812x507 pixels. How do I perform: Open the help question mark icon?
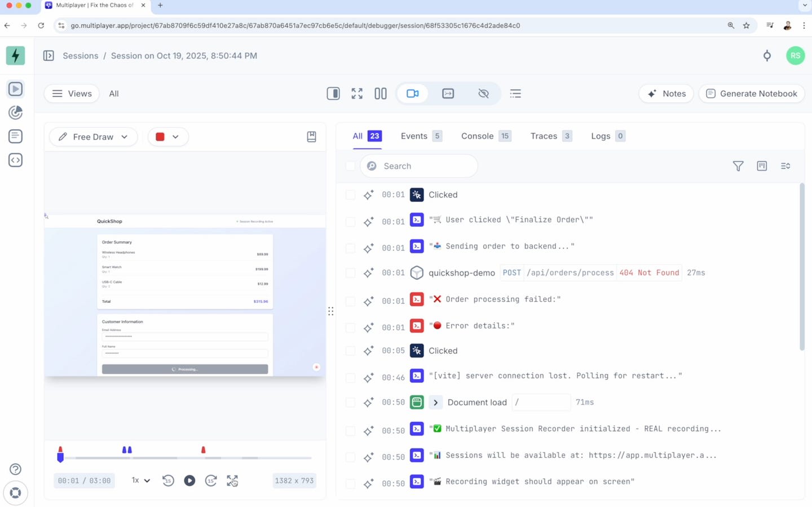tap(15, 469)
